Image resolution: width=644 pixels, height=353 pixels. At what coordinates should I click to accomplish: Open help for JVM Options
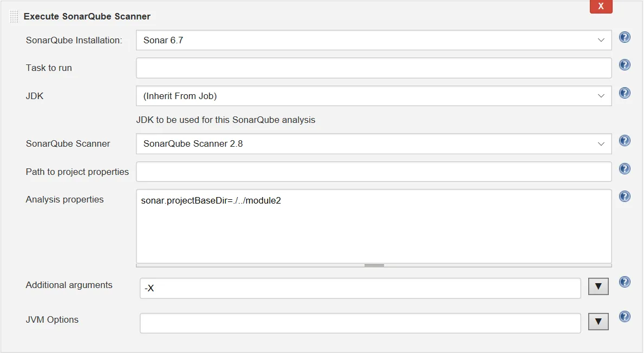coord(625,317)
